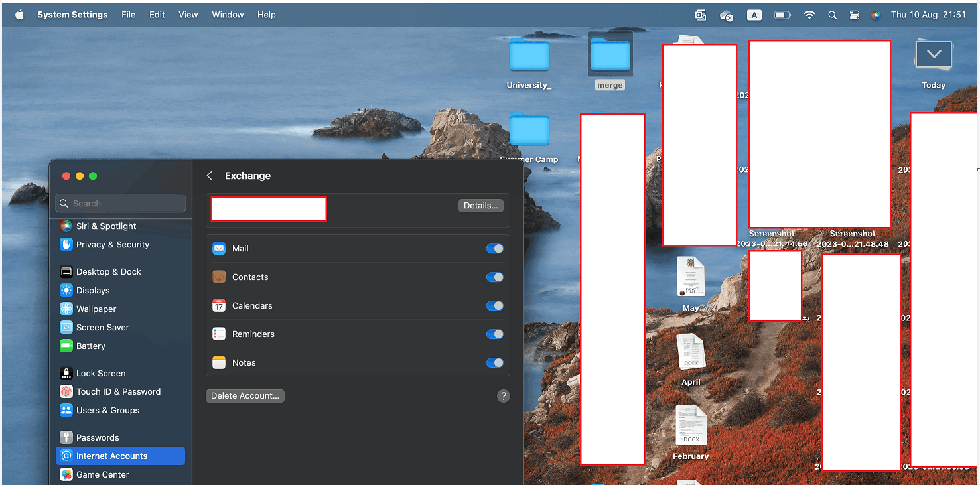Open Privacy & Security pane
The width and height of the screenshot is (980, 485).
click(x=104, y=245)
